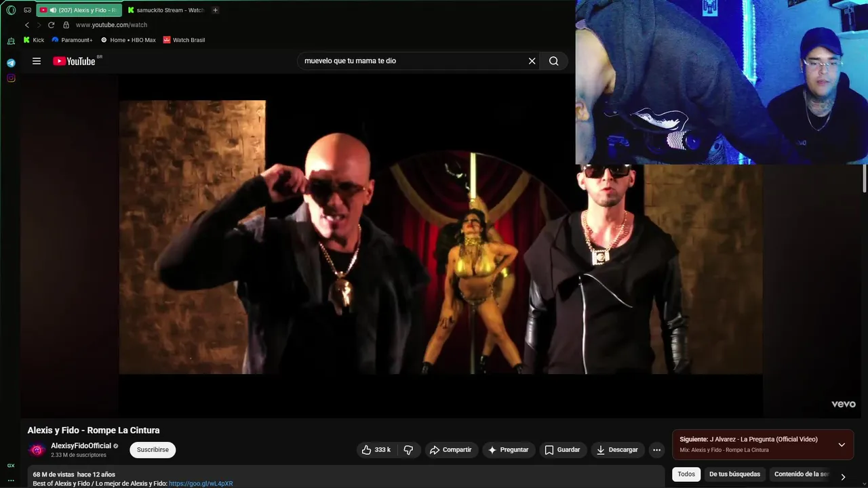Click the page vertical scrollbar
Screen dimensions: 868x488
pos(865,178)
